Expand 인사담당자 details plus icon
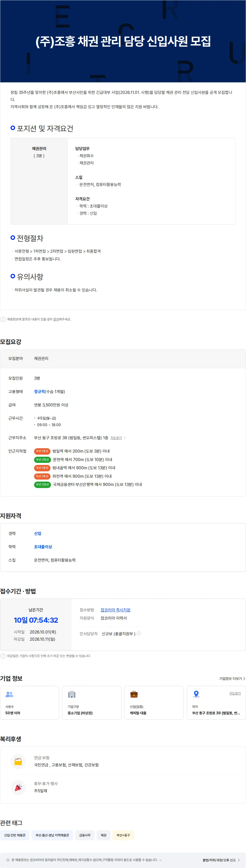 [x=139, y=633]
